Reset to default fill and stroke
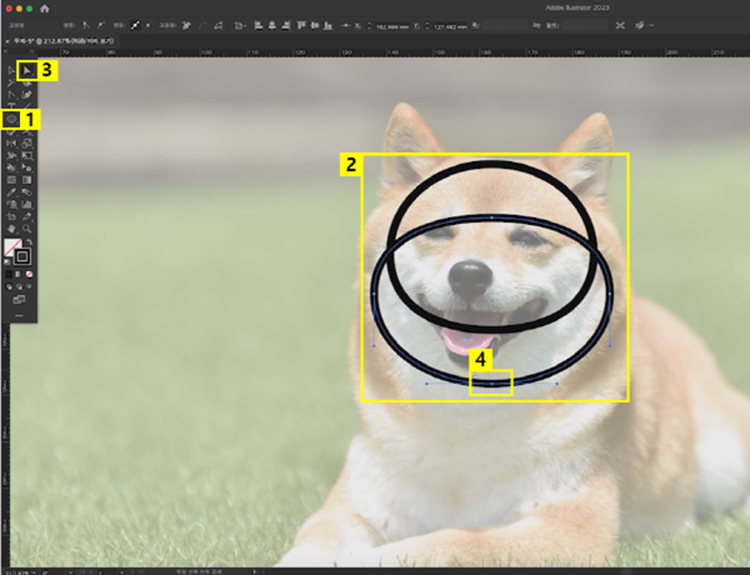 9,262
